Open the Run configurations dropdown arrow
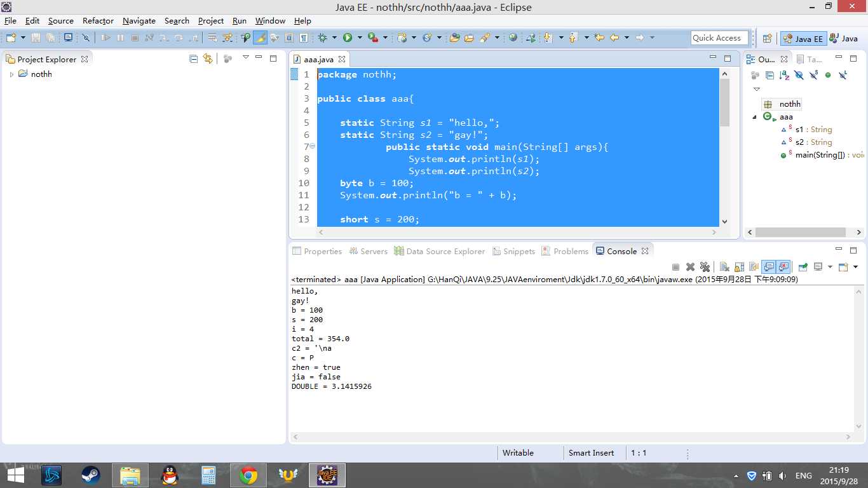 pyautogui.click(x=360, y=38)
